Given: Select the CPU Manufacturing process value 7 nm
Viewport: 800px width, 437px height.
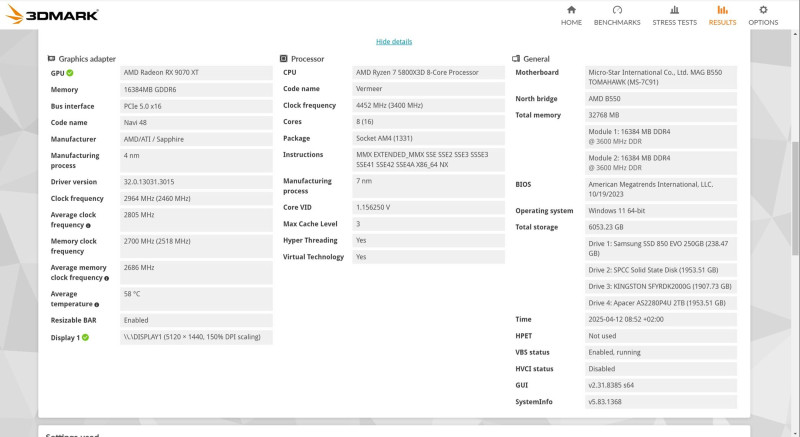Looking at the screenshot, I should pos(429,186).
